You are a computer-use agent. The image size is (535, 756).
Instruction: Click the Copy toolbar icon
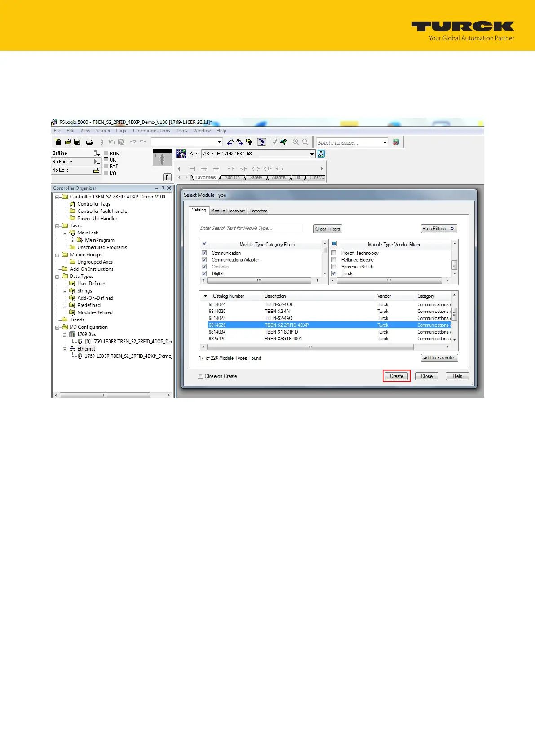click(111, 142)
